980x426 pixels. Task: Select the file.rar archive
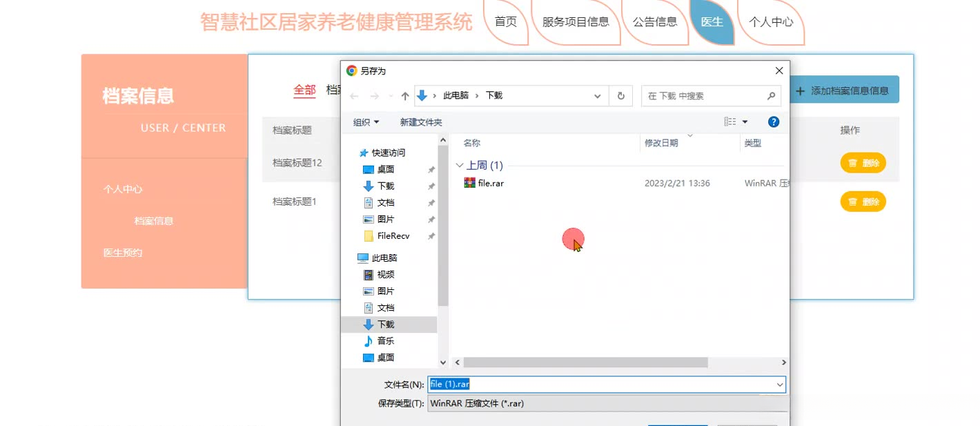point(484,183)
